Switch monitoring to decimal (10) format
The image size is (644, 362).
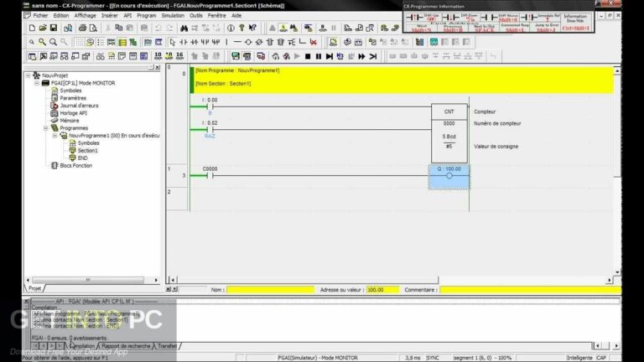tap(158, 56)
